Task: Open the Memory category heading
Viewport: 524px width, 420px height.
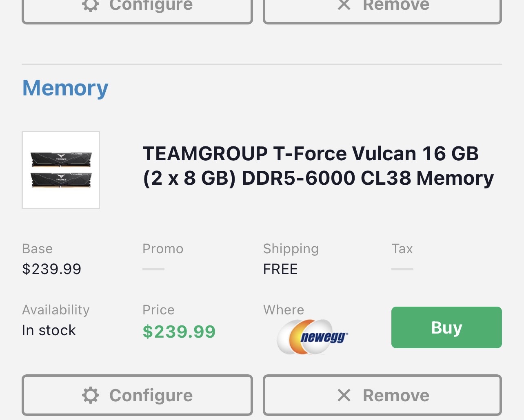Action: (65, 88)
